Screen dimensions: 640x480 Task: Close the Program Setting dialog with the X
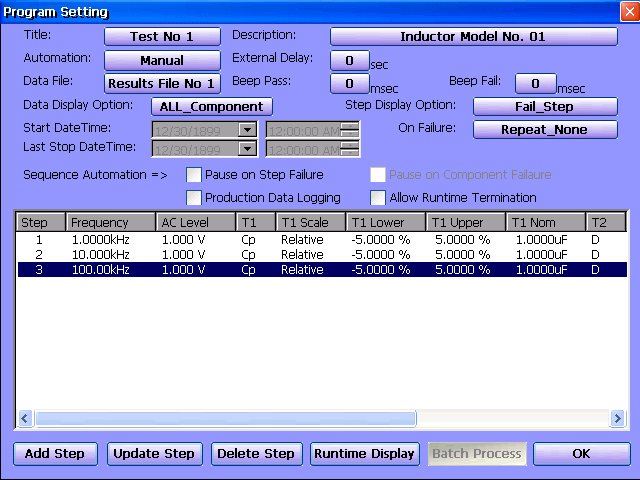click(x=629, y=11)
